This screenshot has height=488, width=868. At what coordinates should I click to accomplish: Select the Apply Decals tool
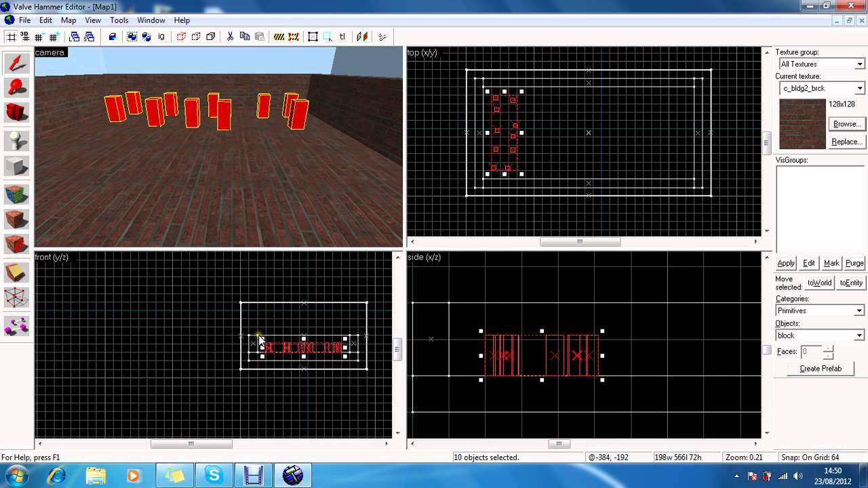click(x=16, y=243)
